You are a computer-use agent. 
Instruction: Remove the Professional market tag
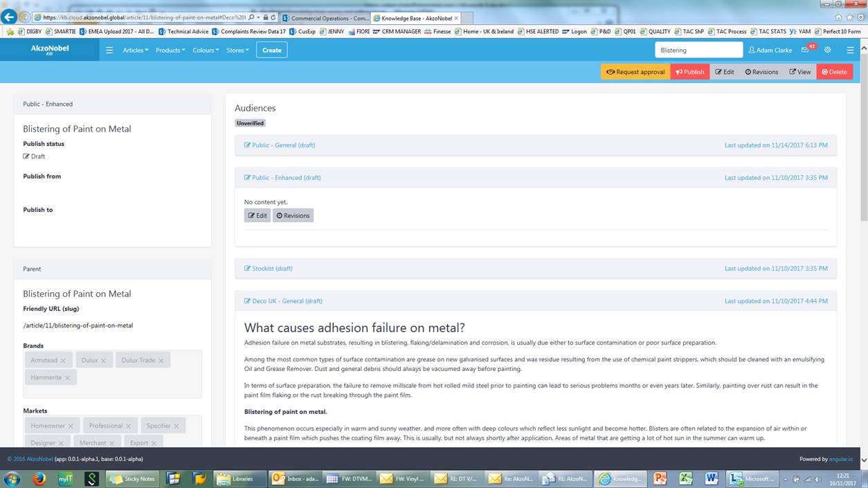(128, 426)
